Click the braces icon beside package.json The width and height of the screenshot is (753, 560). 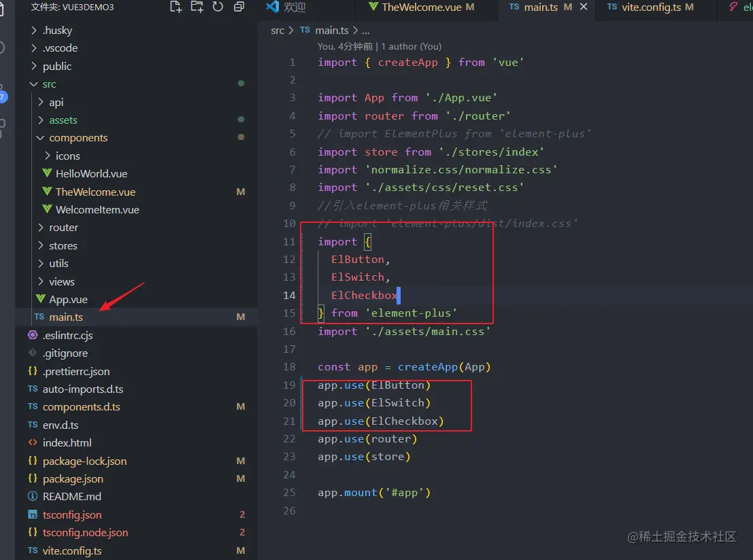(33, 478)
